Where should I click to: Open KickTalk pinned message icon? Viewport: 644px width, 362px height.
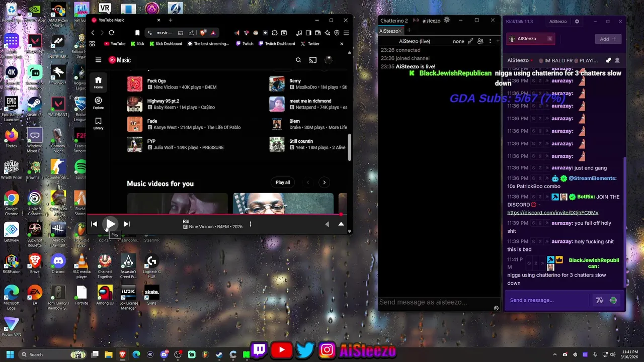608,60
